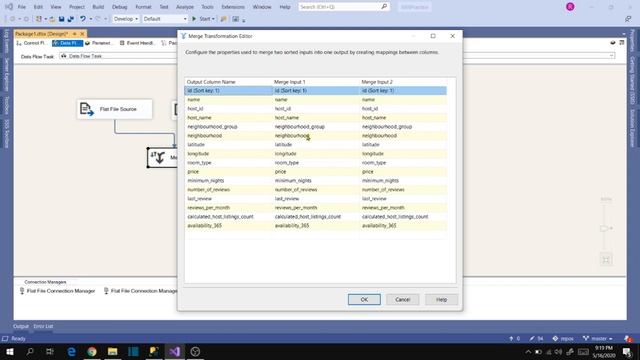Open File Explorer from the taskbar
The height and width of the screenshot is (360, 640).
[x=113, y=351]
